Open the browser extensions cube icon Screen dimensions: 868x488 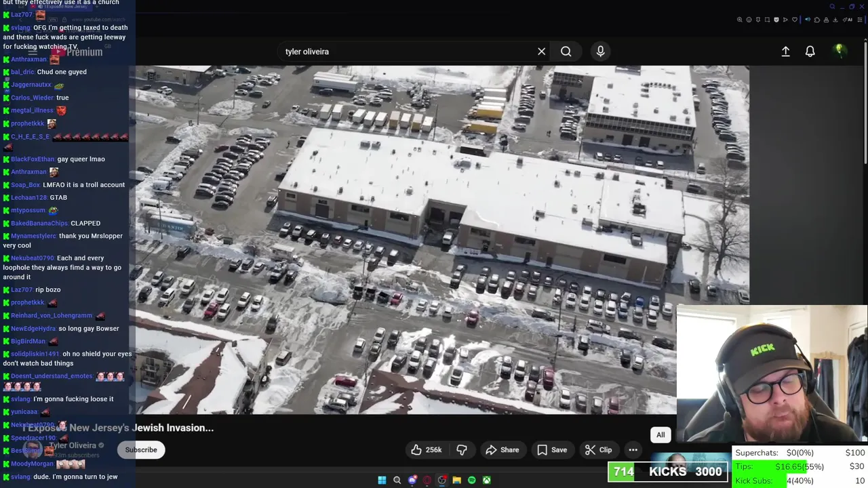pos(817,20)
